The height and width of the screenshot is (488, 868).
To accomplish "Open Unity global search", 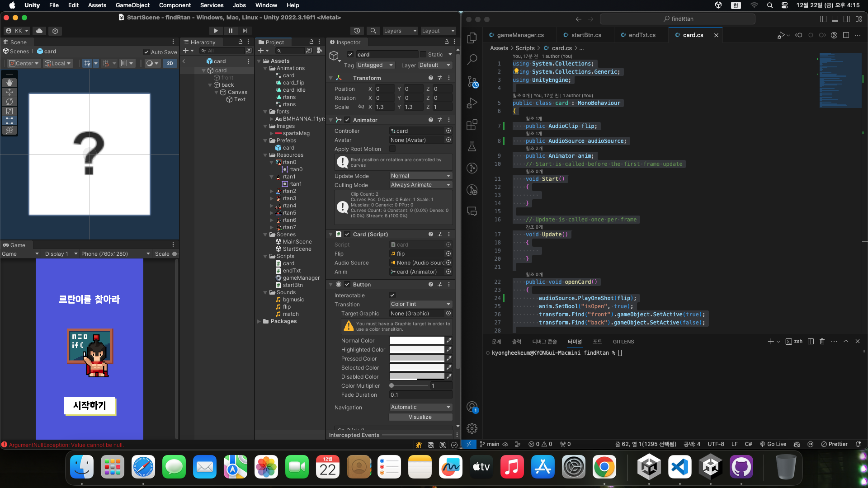I will [x=373, y=31].
